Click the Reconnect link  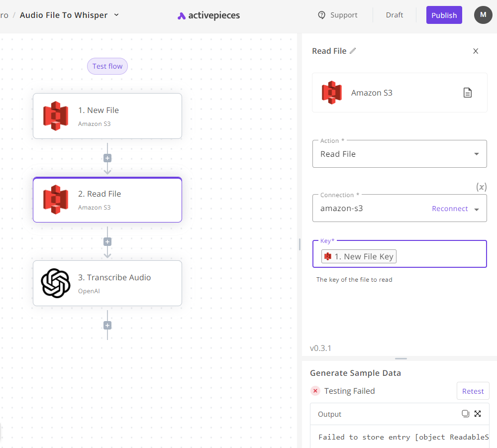(450, 209)
